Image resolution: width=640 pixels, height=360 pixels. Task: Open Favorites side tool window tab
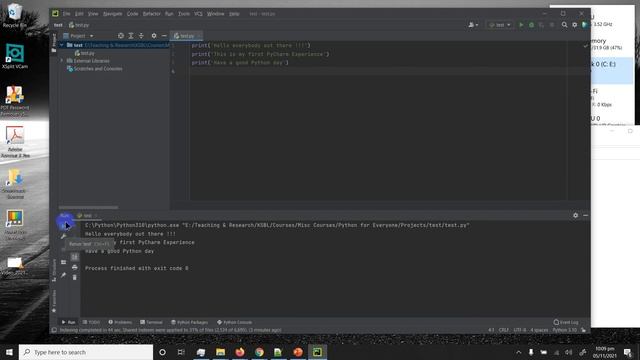pos(54,301)
